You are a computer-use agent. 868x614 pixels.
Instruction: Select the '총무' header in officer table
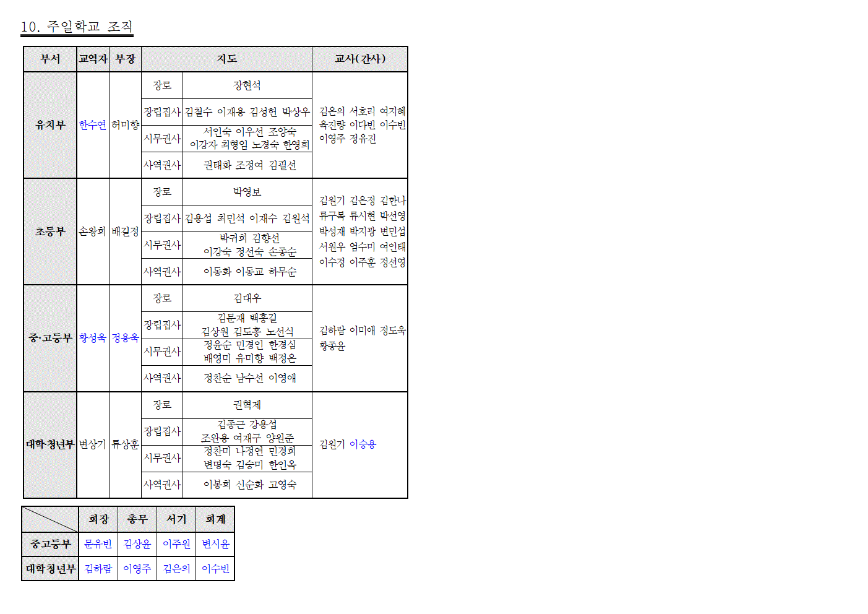click(x=137, y=519)
